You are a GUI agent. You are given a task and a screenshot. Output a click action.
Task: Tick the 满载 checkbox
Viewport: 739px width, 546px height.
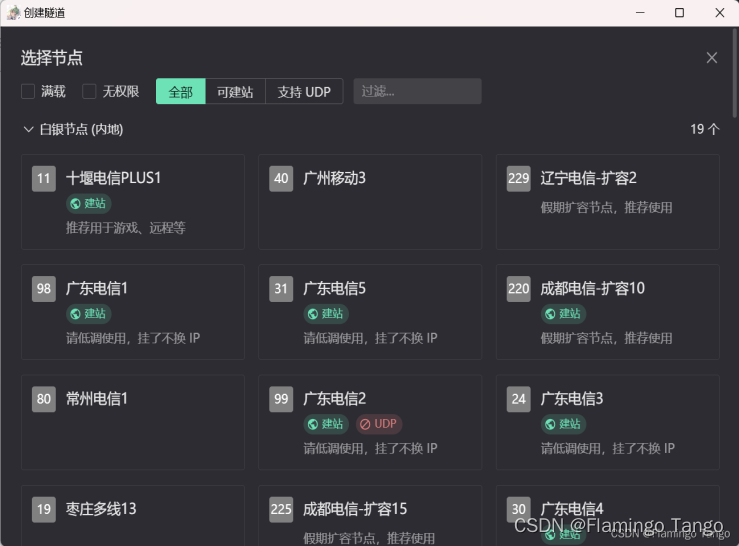[x=28, y=91]
